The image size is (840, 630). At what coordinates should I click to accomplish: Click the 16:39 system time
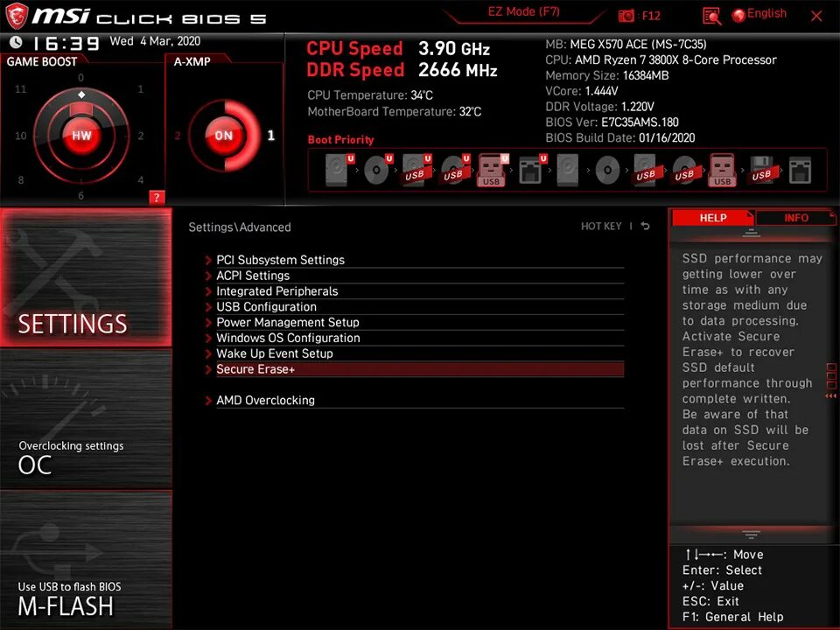66,43
